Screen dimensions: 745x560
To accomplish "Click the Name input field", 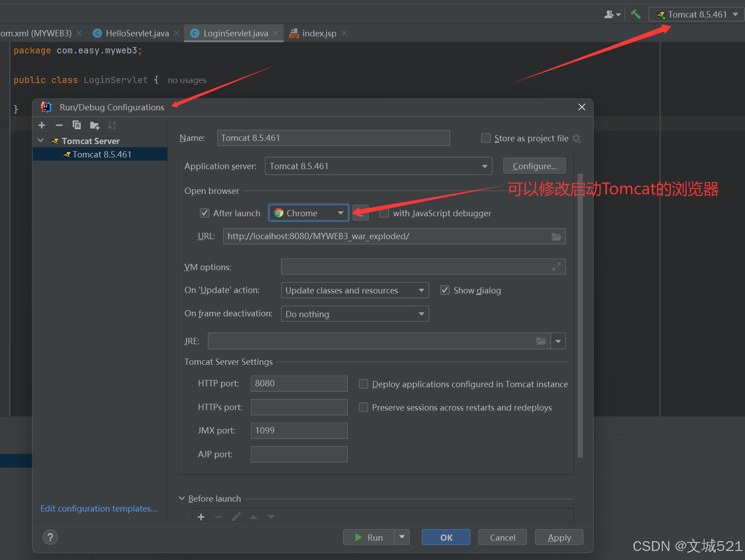I will (333, 138).
